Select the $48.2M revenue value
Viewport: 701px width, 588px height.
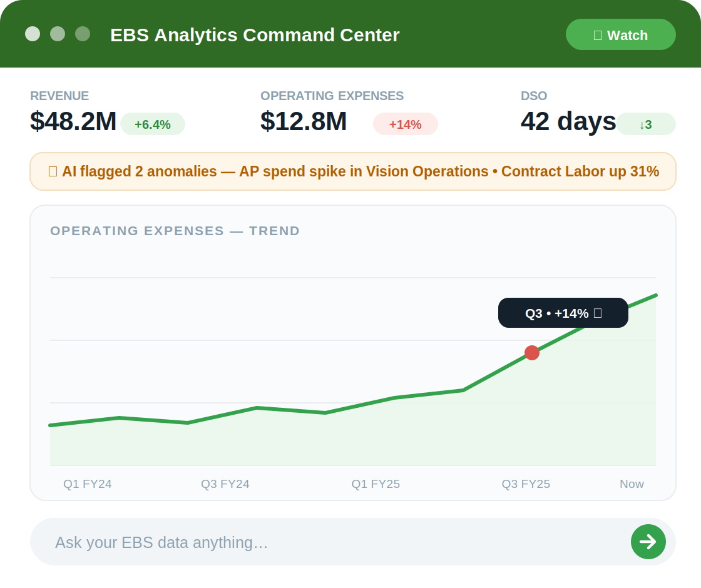click(73, 121)
